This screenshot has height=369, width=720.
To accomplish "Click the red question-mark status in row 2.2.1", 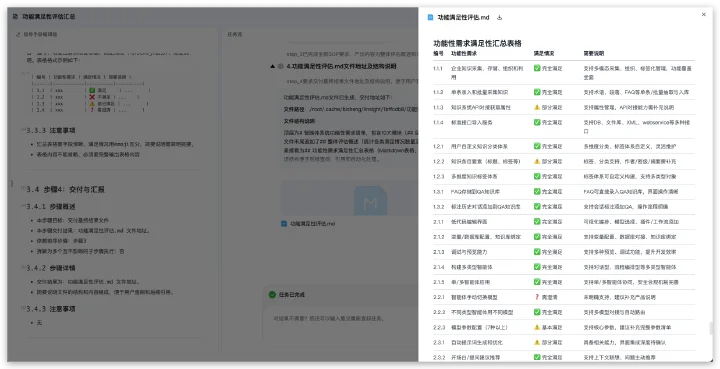I will pyautogui.click(x=546, y=297).
